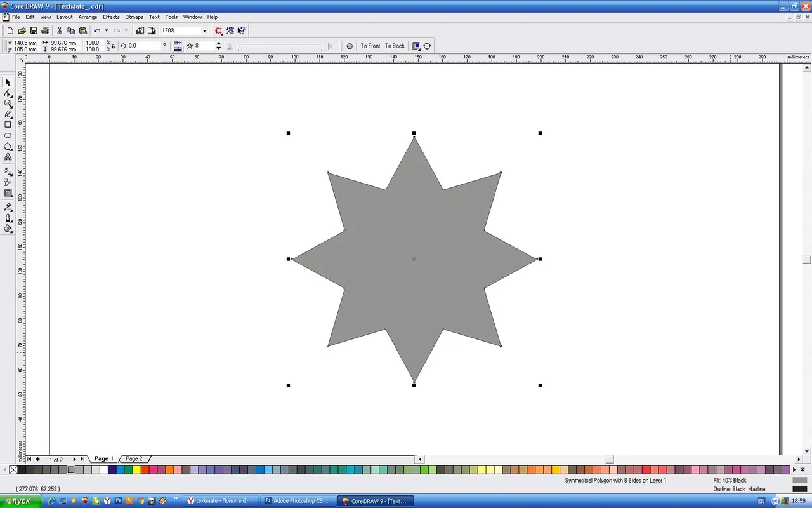Click the To Front button
The height and width of the screenshot is (508, 812).
(x=370, y=46)
